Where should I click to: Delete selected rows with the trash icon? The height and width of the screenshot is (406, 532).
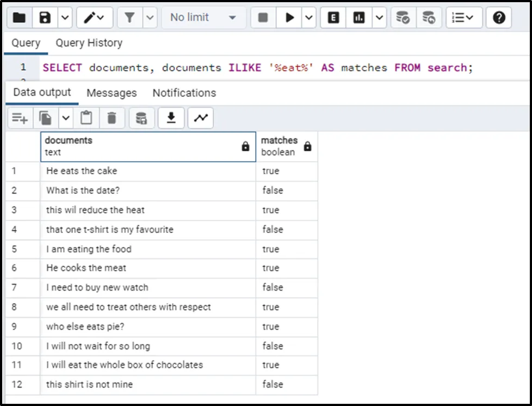[x=112, y=118]
